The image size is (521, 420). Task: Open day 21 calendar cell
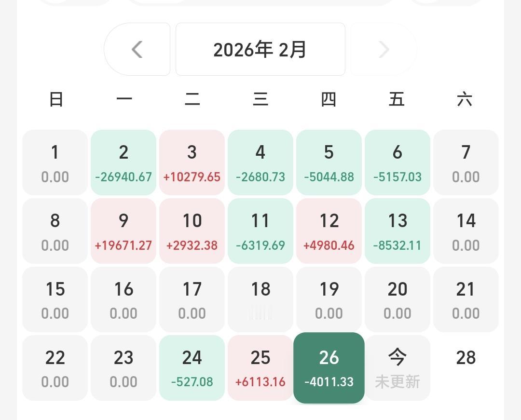[x=466, y=299]
